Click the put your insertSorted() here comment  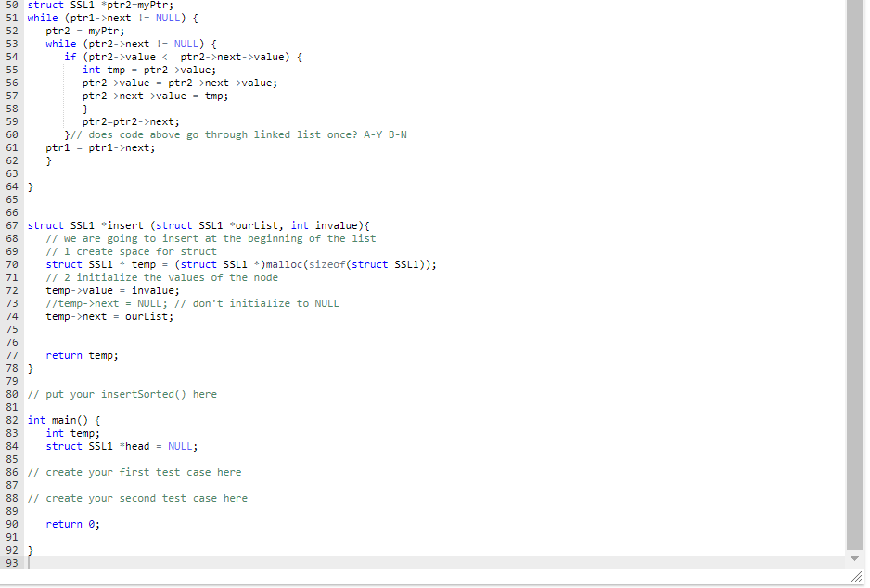click(122, 394)
